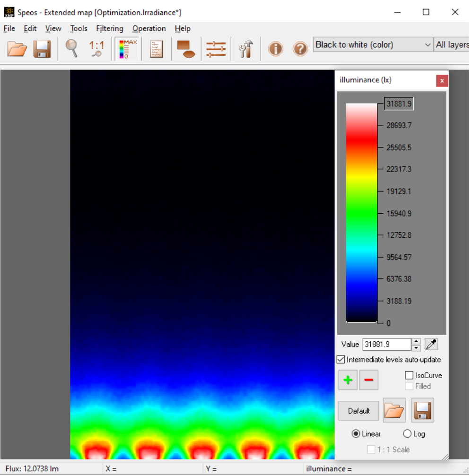Screen dimensions: 473x476
Task: Click the wrench and hammer tools icon
Action: (x=246, y=49)
